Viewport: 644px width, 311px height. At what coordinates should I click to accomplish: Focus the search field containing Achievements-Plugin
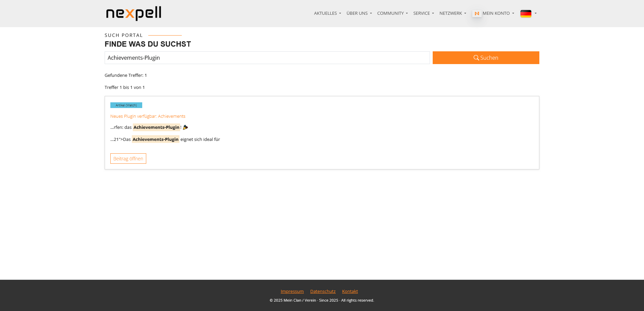[267, 58]
